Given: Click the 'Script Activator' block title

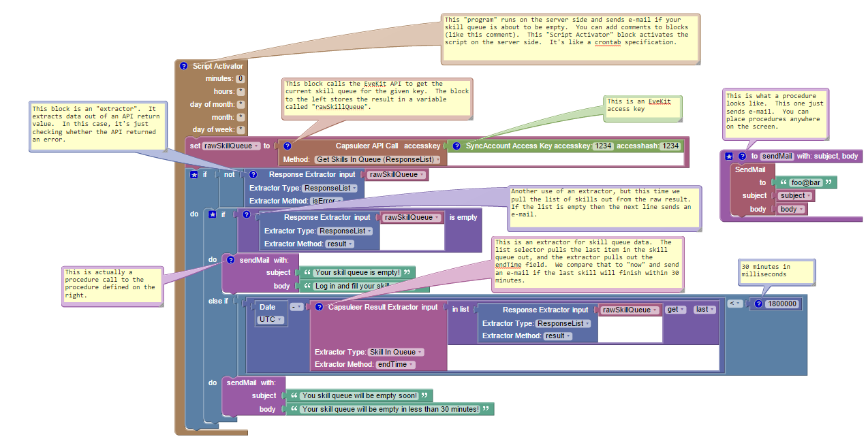Looking at the screenshot, I should pyautogui.click(x=217, y=66).
